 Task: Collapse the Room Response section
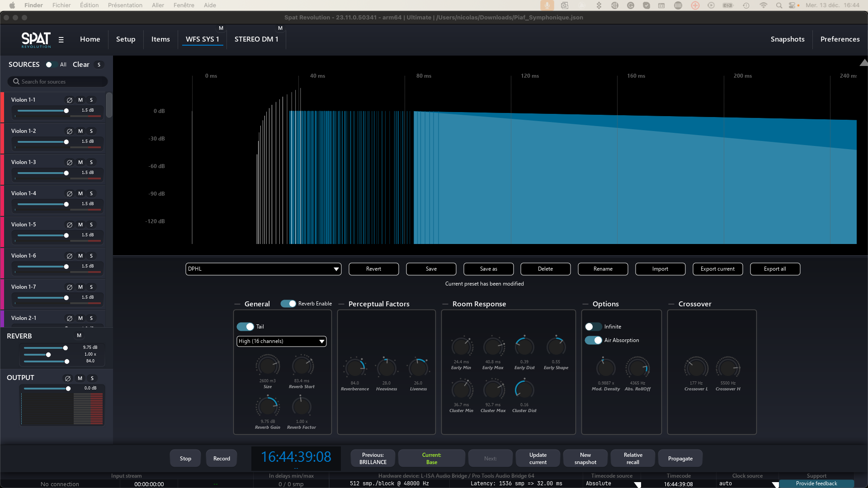[445, 304]
